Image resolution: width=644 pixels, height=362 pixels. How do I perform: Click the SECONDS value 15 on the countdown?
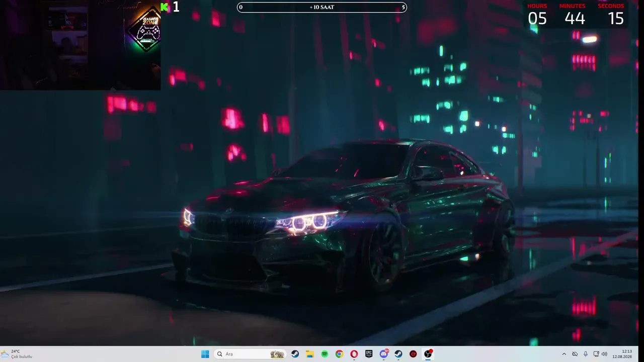tap(616, 19)
